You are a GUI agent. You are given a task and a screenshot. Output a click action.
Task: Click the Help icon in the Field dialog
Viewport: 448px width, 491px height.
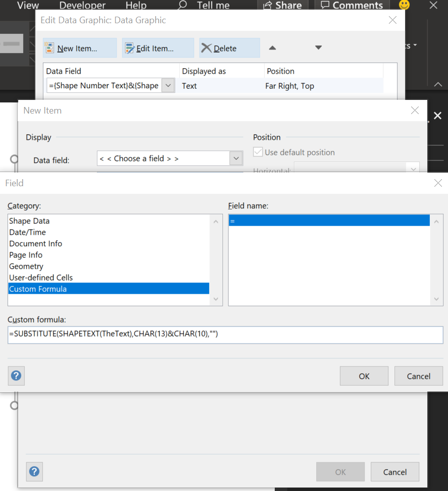16,375
